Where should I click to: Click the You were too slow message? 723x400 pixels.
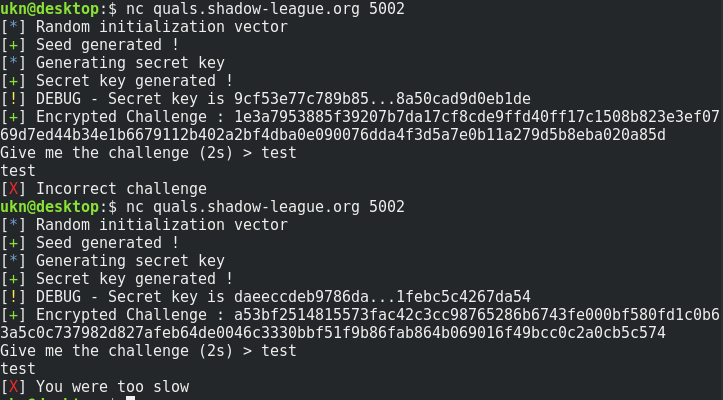(x=113, y=387)
